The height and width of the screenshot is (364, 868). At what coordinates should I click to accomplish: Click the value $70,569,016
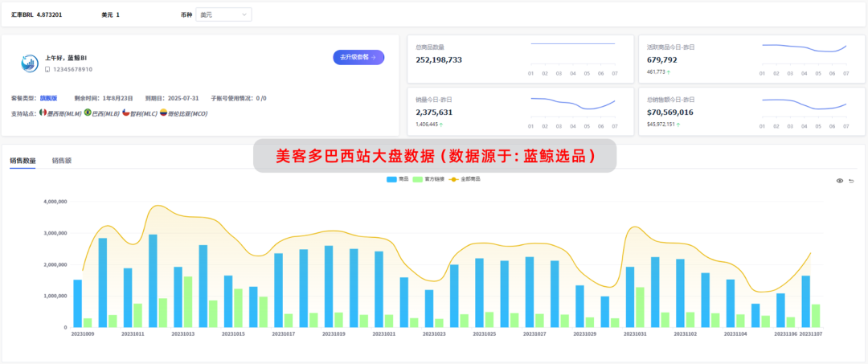[669, 112]
